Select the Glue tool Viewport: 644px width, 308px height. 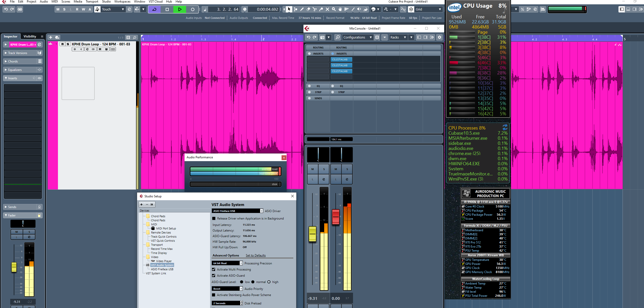(321, 9)
